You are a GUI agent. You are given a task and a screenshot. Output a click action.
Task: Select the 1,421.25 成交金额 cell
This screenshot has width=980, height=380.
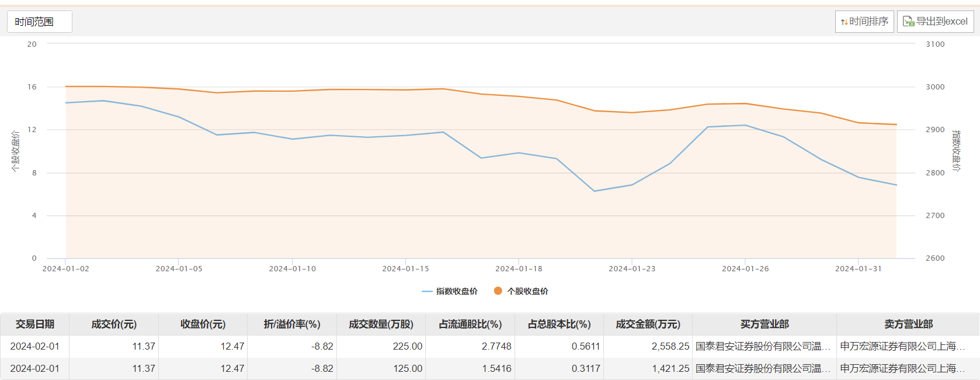point(648,368)
